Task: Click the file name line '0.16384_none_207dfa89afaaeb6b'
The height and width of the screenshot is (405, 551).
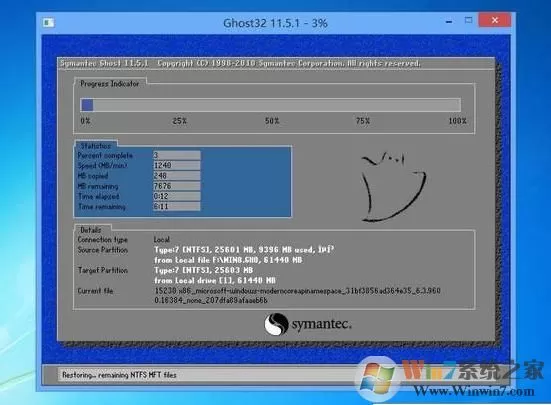Action: [211, 300]
